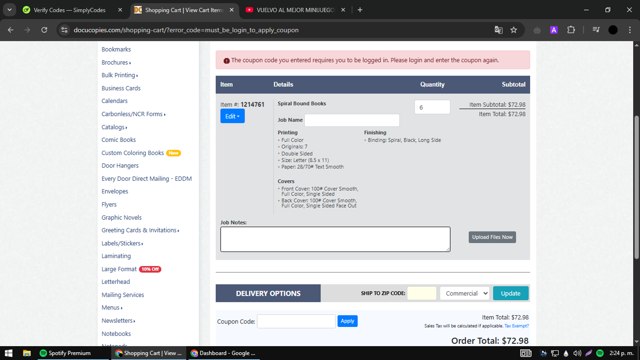Click the translate page icon
This screenshot has width=640, height=360.
pyautogui.click(x=498, y=30)
